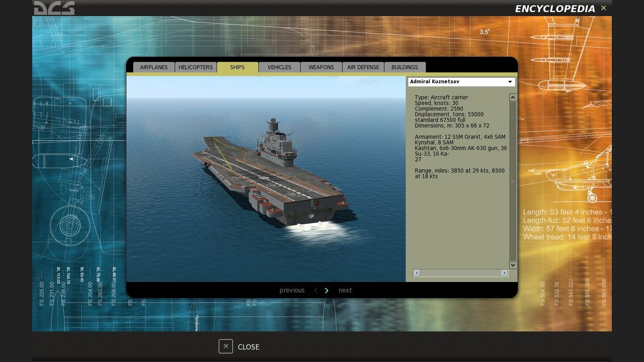The width and height of the screenshot is (644, 362).
Task: Click the 'Speed, knots: 30' line
Action: point(436,103)
